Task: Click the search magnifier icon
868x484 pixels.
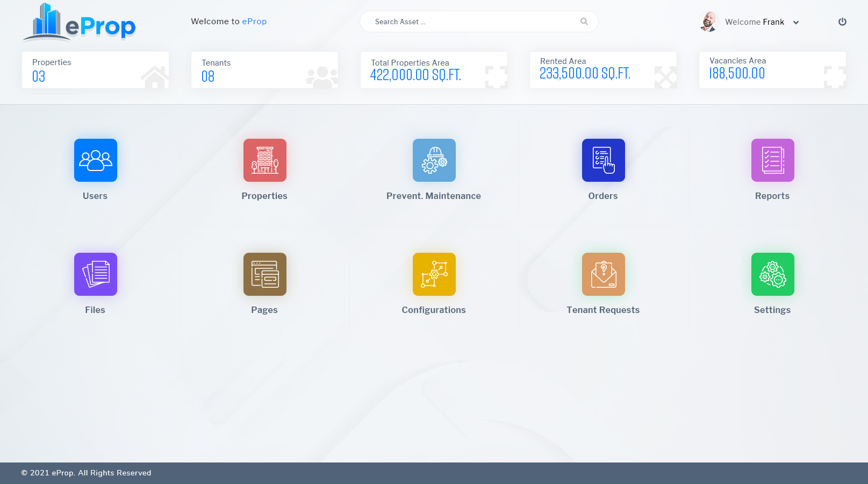Action: click(584, 22)
